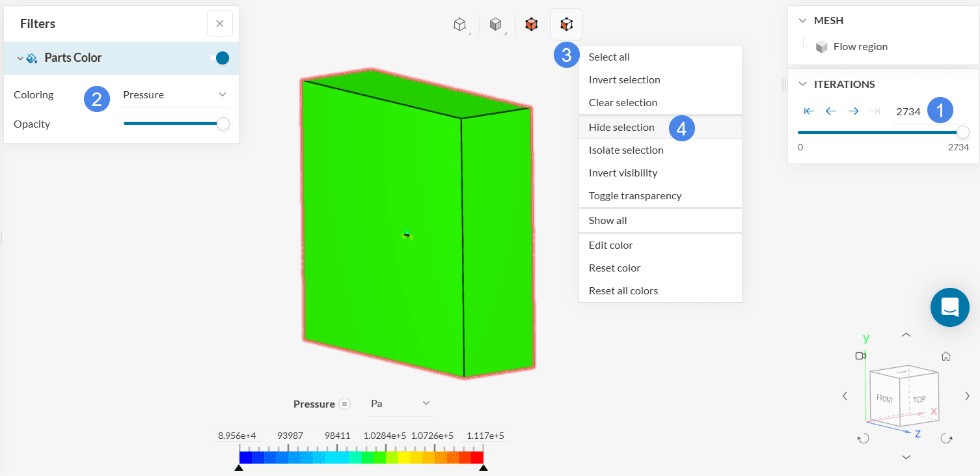This screenshot has width=980, height=476.
Task: Collapse the MESH section
Action: click(802, 21)
